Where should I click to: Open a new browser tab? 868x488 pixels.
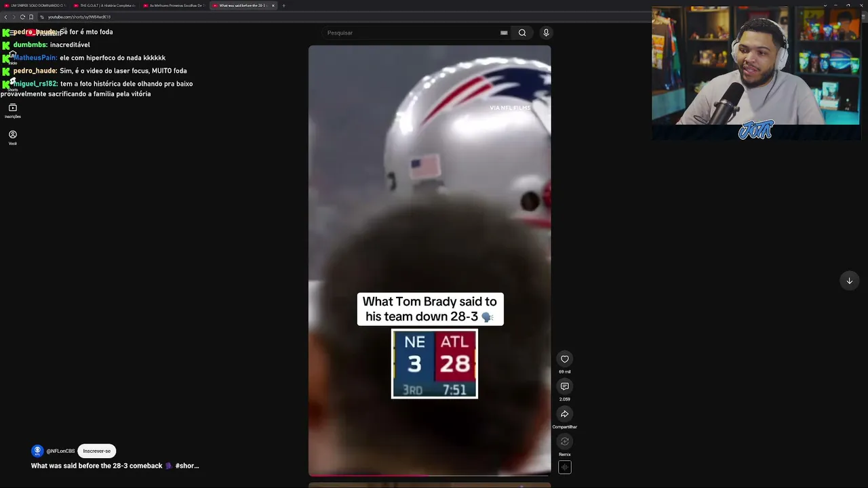click(x=283, y=5)
